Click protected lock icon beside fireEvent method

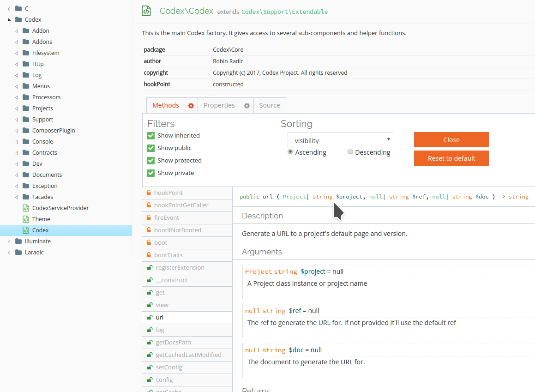pos(149,217)
